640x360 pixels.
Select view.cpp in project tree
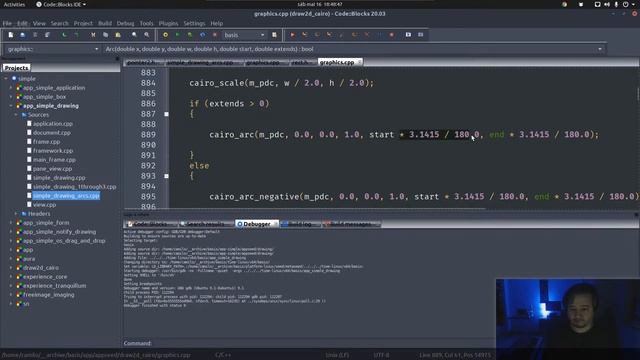coord(44,205)
